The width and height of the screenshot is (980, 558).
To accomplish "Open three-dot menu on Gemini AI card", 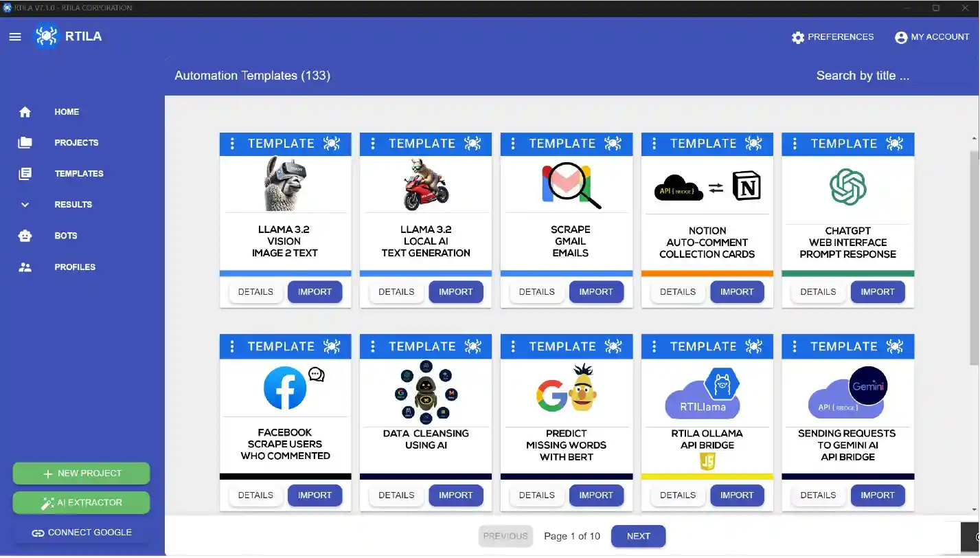I will click(795, 346).
